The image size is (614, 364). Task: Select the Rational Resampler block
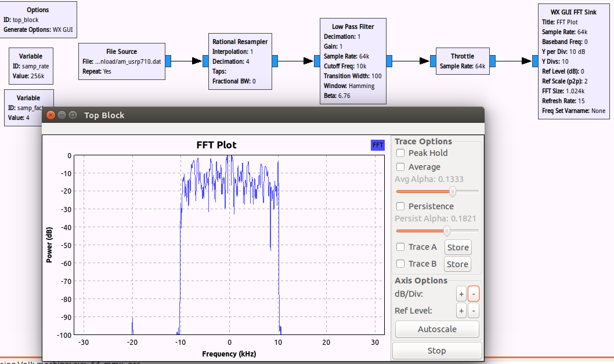click(240, 61)
